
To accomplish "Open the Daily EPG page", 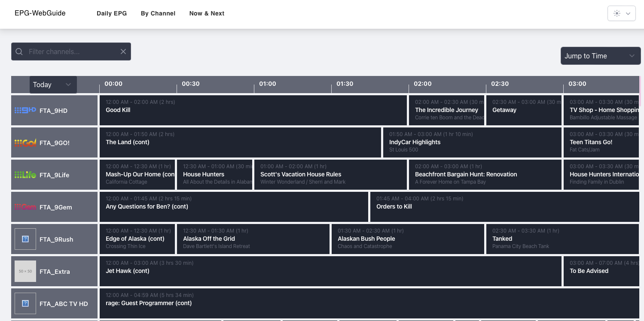I will pyautogui.click(x=112, y=13).
